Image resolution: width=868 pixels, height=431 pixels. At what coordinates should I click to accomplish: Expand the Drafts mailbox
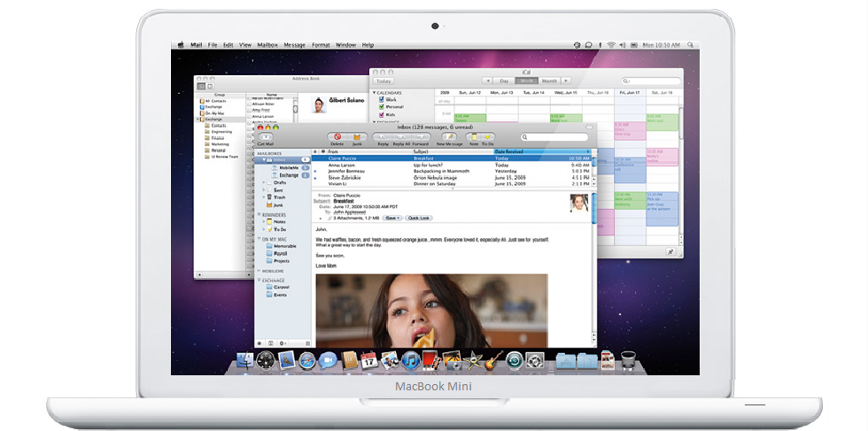pyautogui.click(x=264, y=182)
